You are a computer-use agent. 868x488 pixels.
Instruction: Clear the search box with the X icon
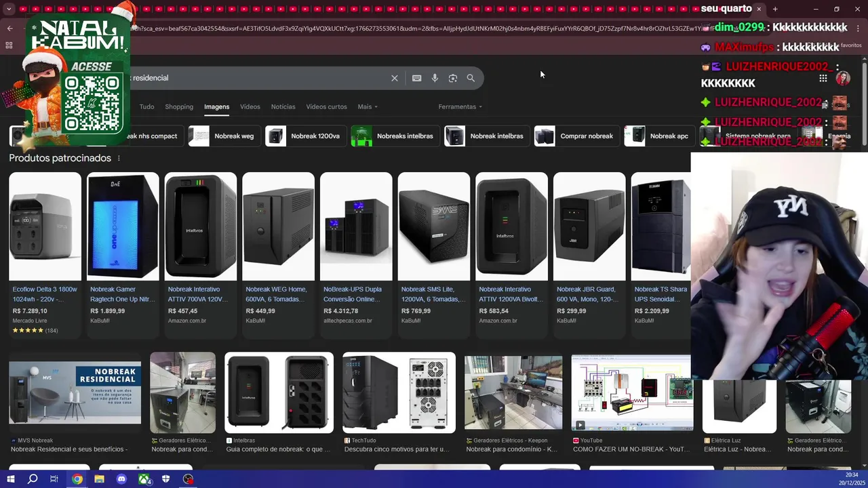click(x=394, y=78)
